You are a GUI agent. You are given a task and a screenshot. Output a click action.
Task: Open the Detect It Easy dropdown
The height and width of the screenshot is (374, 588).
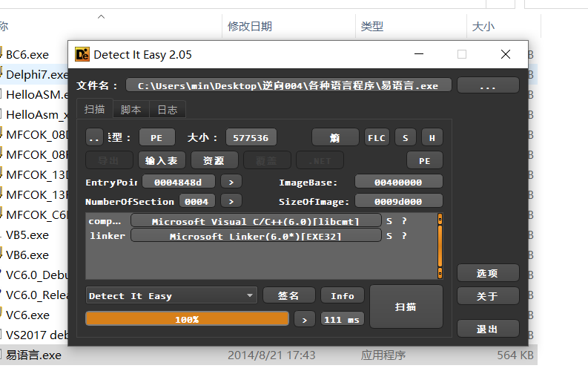click(x=171, y=295)
